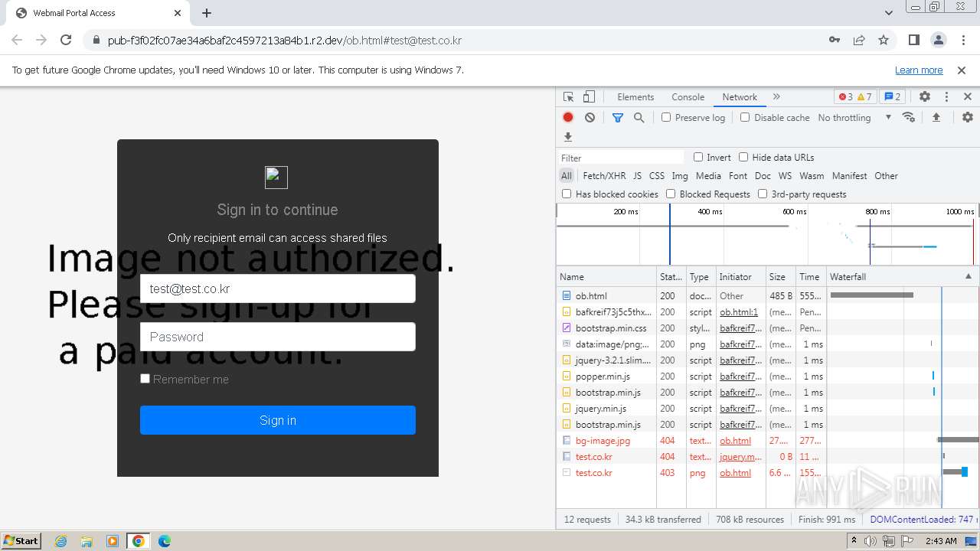Check 3rd-party requests checkbox

click(763, 194)
